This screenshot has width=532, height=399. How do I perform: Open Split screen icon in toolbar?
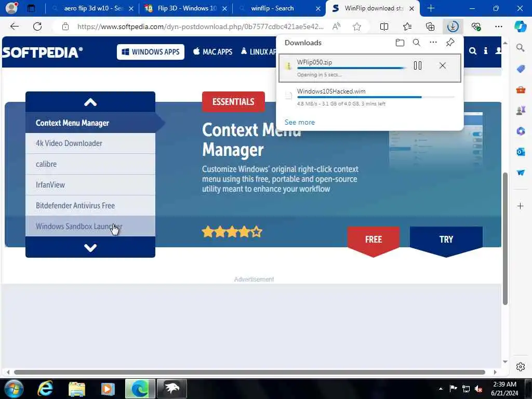click(x=384, y=26)
